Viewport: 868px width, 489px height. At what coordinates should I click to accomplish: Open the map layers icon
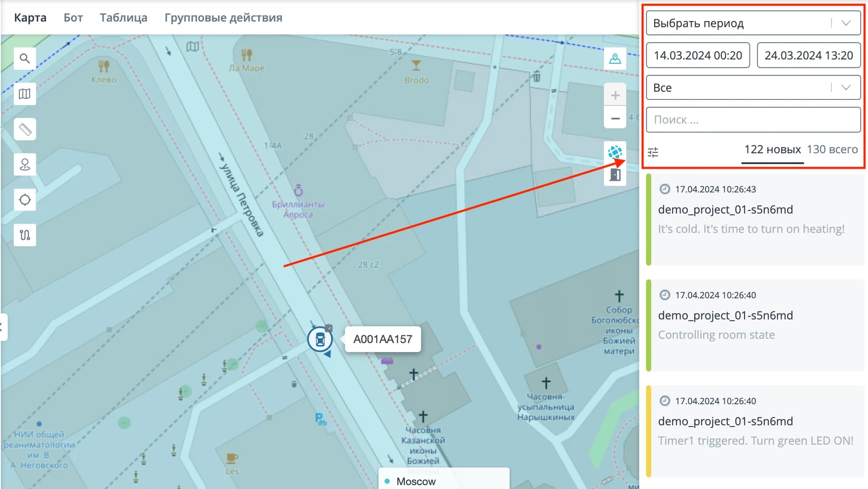(x=25, y=94)
